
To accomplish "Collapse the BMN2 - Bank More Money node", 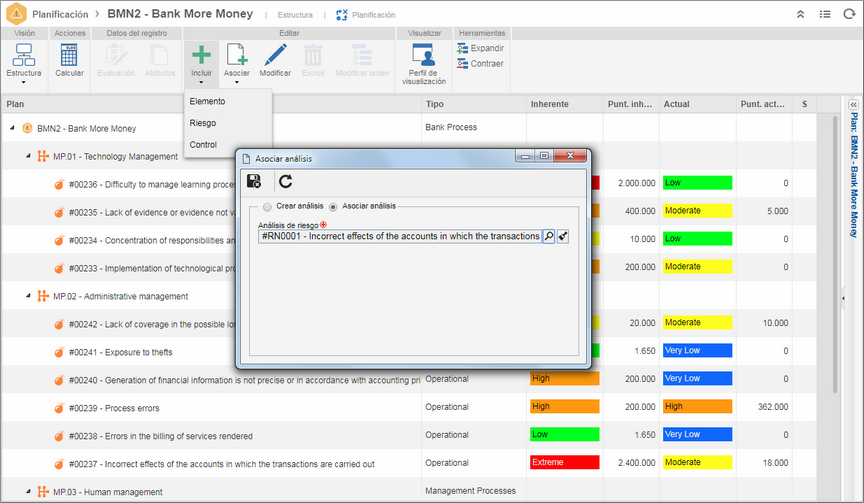I will point(12,128).
